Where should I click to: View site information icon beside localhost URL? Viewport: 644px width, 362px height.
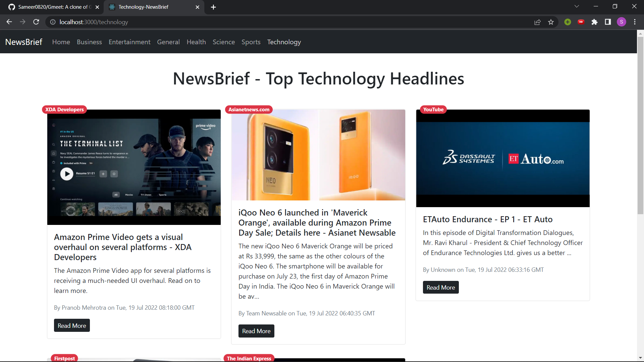(x=53, y=22)
